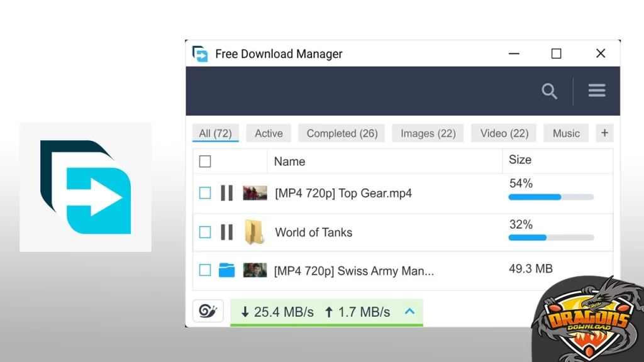Open the Music category tab

[x=565, y=133]
